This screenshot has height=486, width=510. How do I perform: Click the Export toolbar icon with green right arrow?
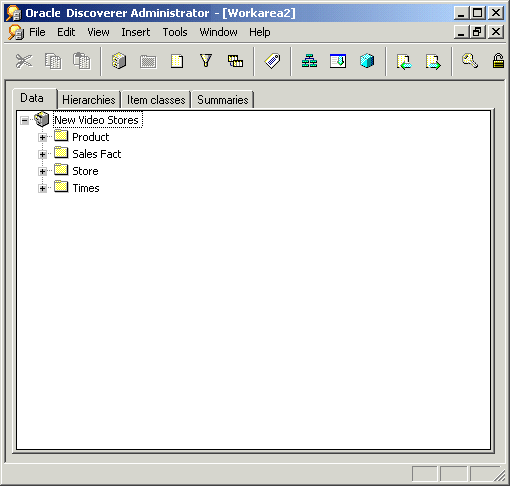[x=433, y=62]
